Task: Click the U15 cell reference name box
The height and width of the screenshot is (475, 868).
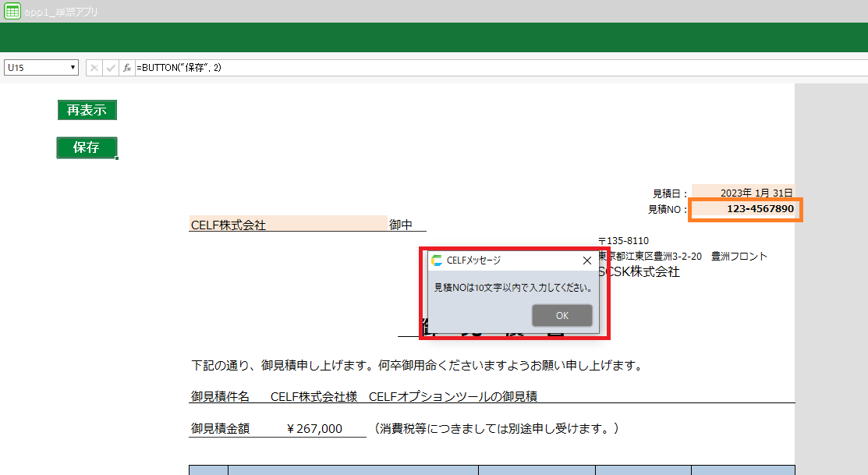Action: [35, 68]
